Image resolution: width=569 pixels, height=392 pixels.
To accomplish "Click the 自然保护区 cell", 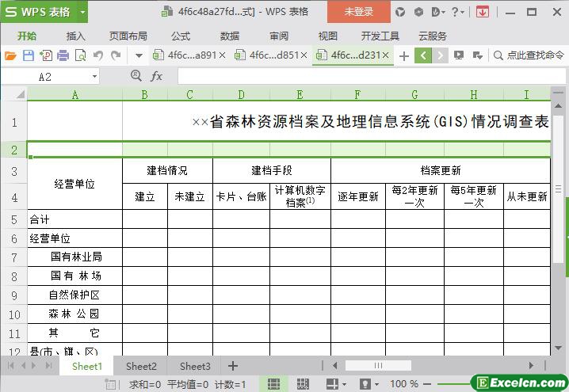I will click(x=75, y=295).
